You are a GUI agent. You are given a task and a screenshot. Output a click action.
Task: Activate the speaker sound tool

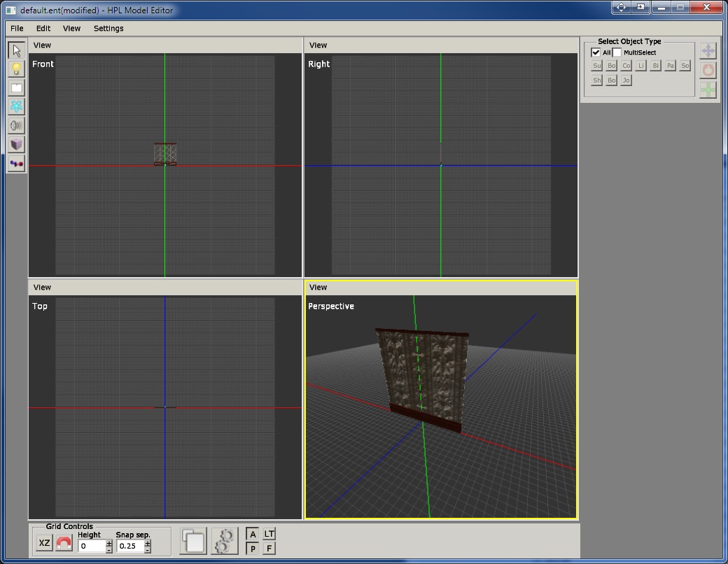[17, 125]
